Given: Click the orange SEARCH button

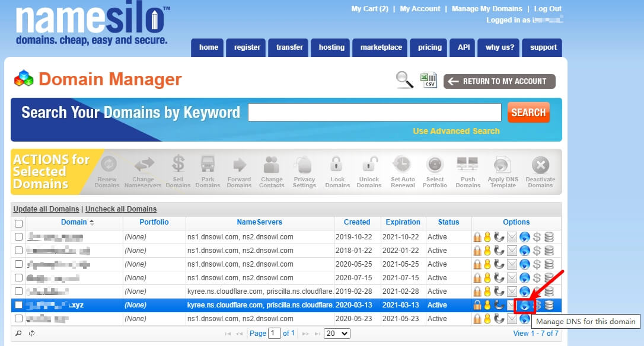Looking at the screenshot, I should point(528,113).
